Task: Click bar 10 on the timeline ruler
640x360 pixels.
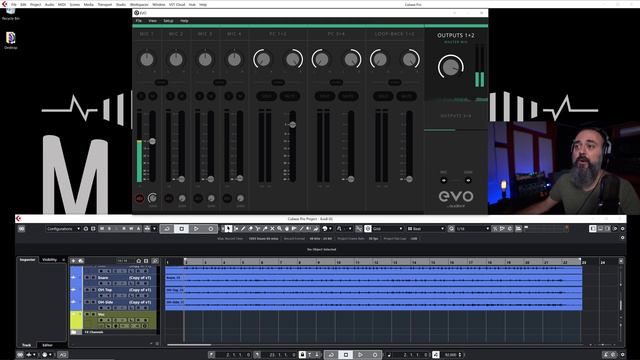Action: click(338, 262)
